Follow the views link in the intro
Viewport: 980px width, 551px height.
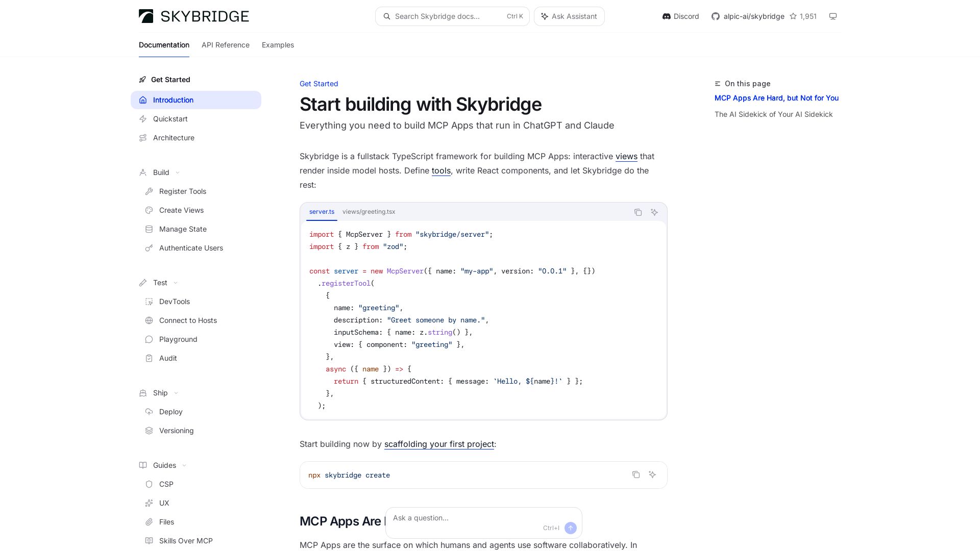[x=626, y=156]
